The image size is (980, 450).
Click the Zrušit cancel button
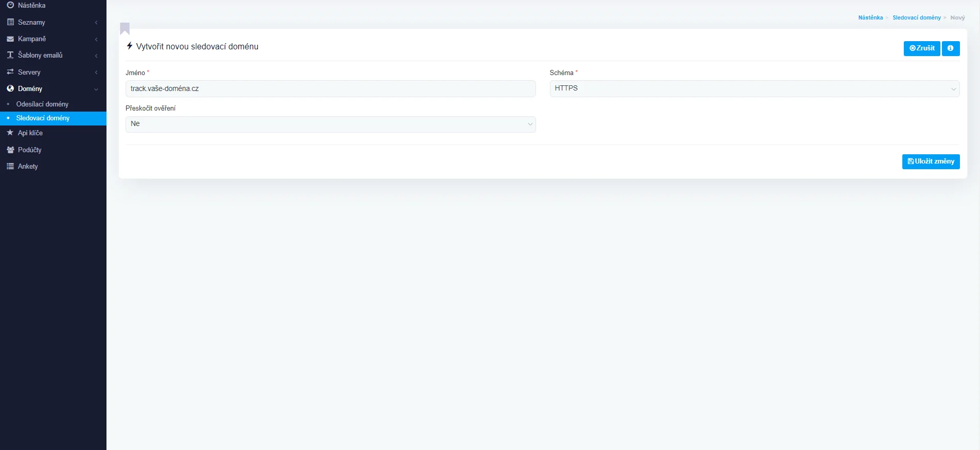921,48
